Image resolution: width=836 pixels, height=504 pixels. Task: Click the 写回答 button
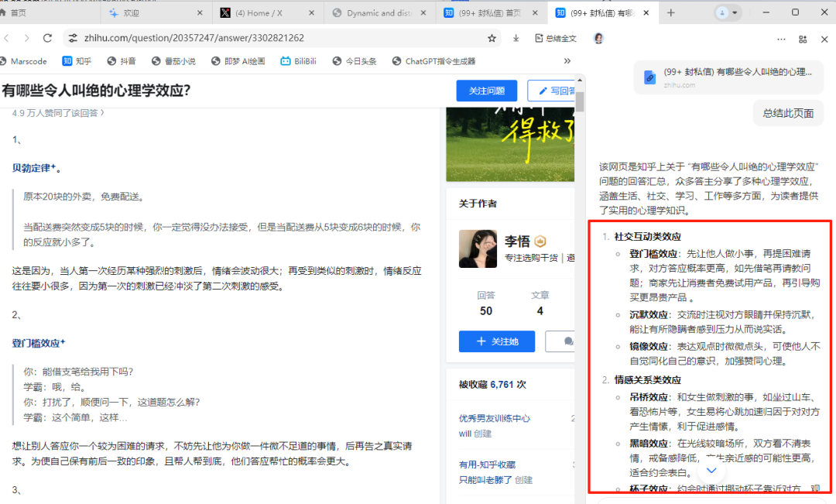tap(552, 91)
